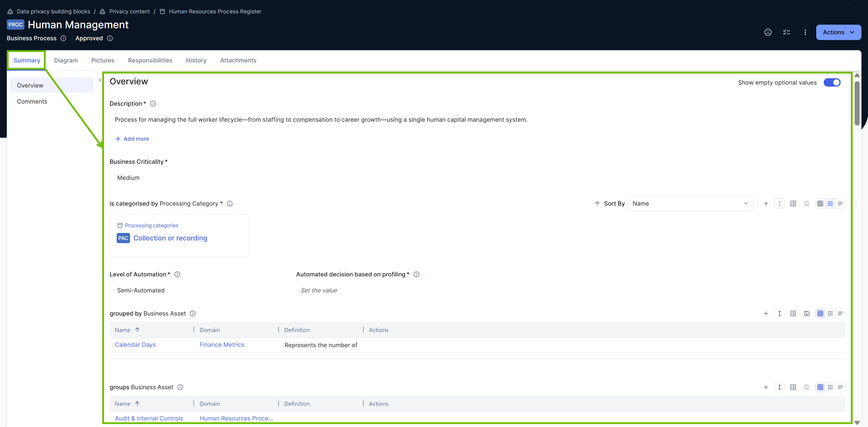Collapse the Overview side panel with the chevron

(100, 80)
